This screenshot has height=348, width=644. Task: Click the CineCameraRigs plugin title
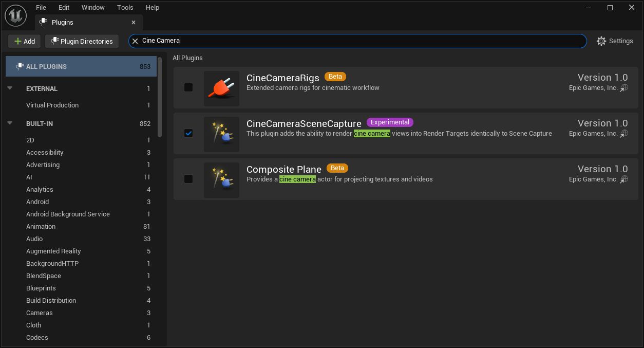tap(283, 78)
